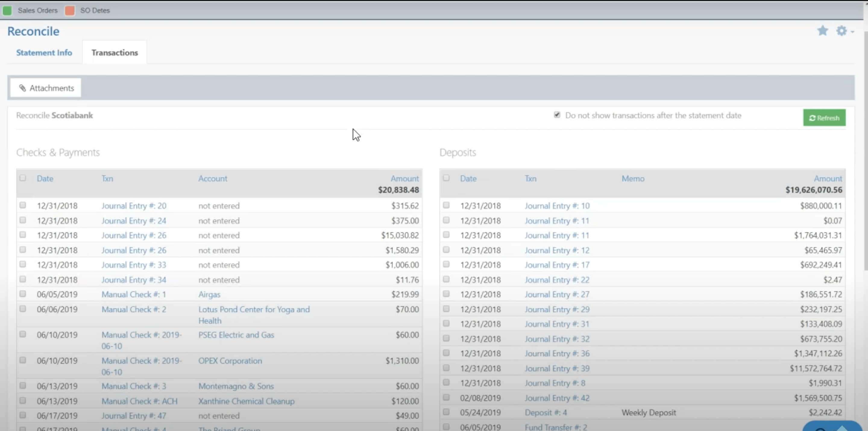Open Manual Check #: 1 transaction link
The width and height of the screenshot is (868, 431).
[x=134, y=294]
